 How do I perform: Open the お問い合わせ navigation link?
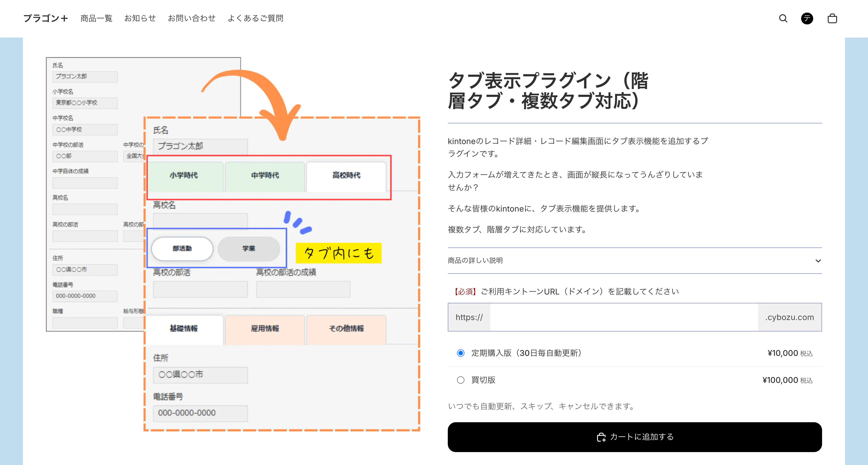[x=191, y=18]
